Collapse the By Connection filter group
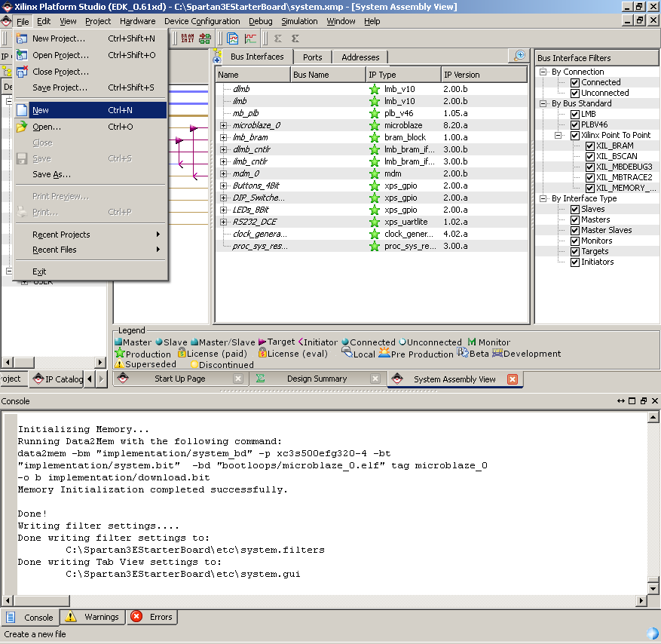This screenshot has height=644, width=661. (x=543, y=72)
